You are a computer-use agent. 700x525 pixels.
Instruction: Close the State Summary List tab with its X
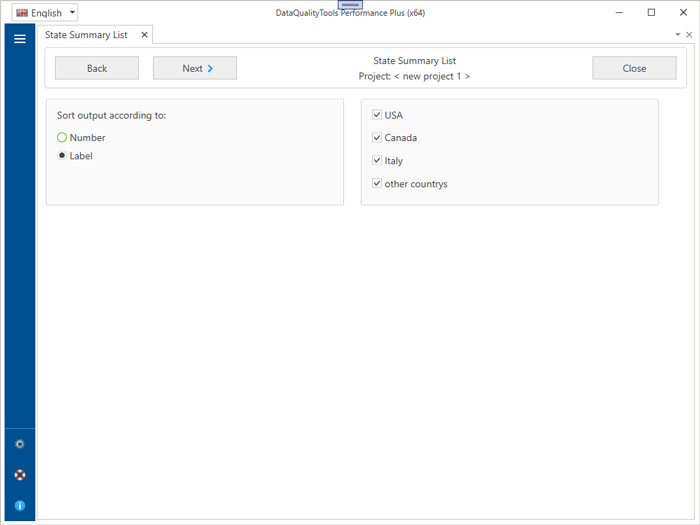[144, 35]
